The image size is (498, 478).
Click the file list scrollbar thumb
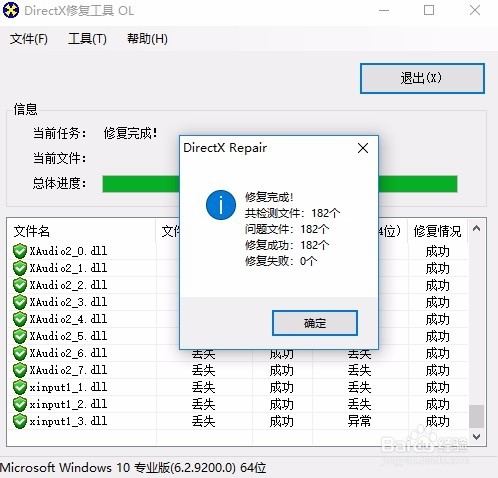477,416
